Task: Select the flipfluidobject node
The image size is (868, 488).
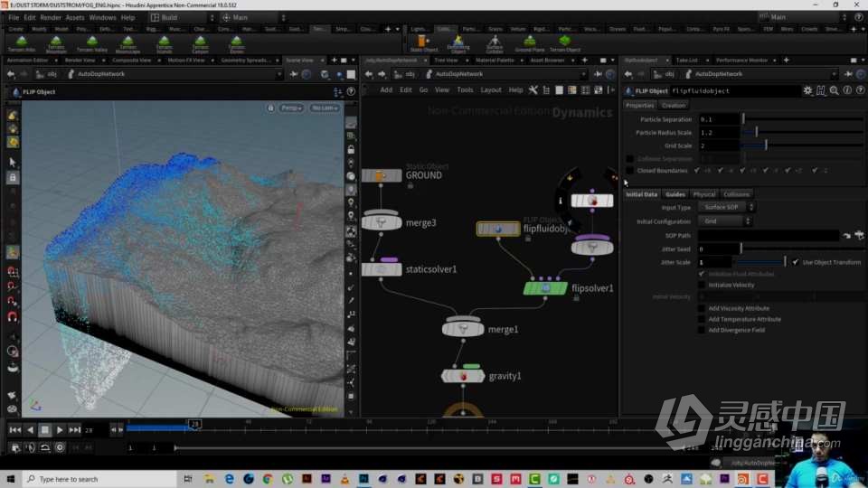Action: point(498,229)
